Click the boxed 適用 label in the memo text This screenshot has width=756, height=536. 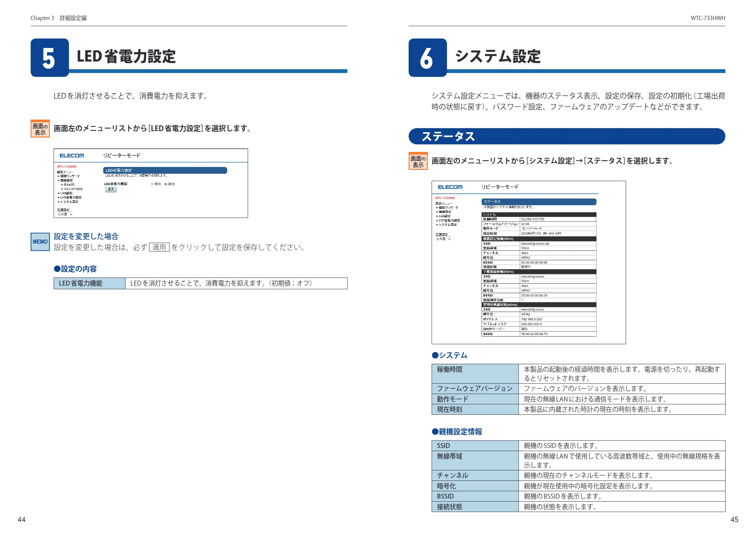pyautogui.click(x=159, y=247)
